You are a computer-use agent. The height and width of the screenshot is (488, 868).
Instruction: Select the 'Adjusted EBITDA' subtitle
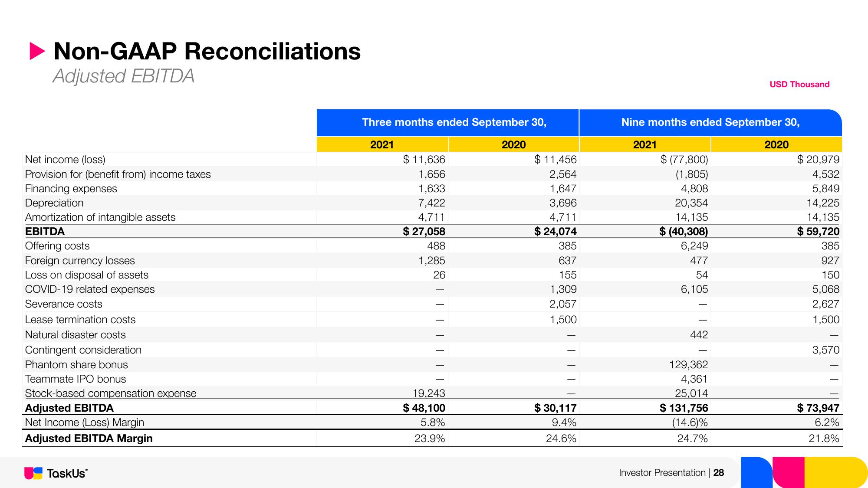124,76
